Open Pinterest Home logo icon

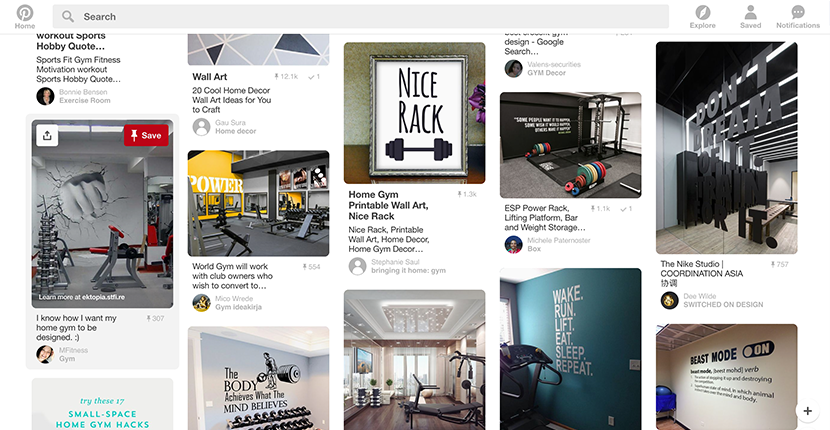click(x=24, y=12)
